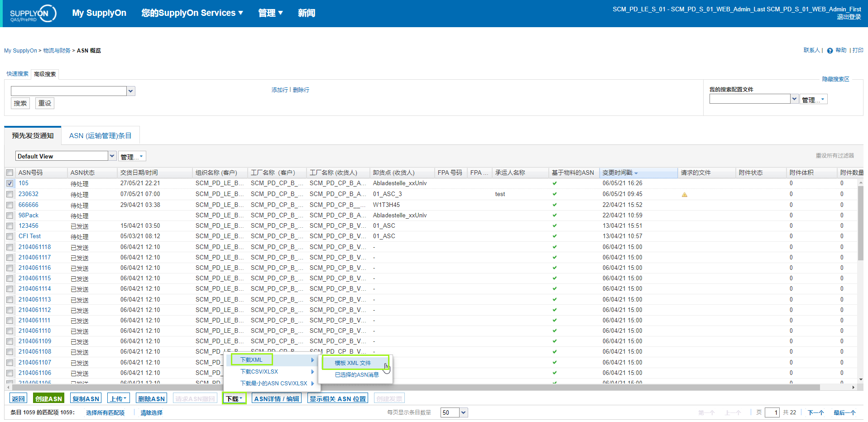Click the 删除ASN button

tap(151, 398)
